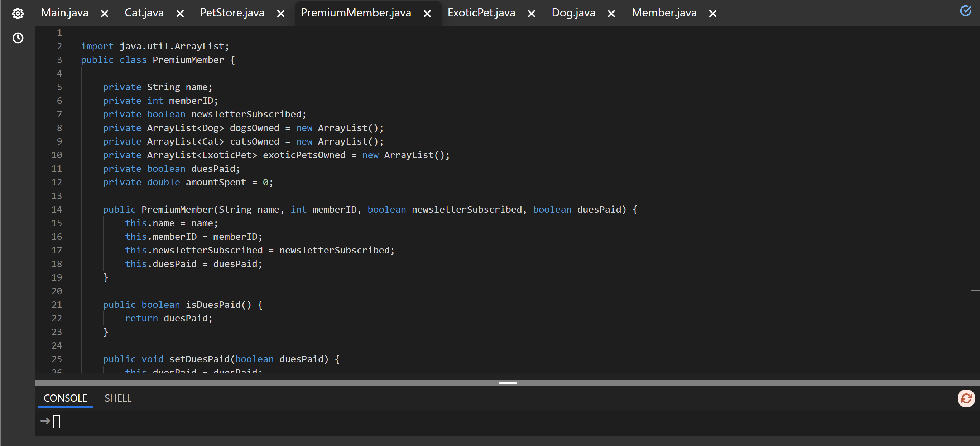Click the panel divider handle above console

tap(508, 383)
